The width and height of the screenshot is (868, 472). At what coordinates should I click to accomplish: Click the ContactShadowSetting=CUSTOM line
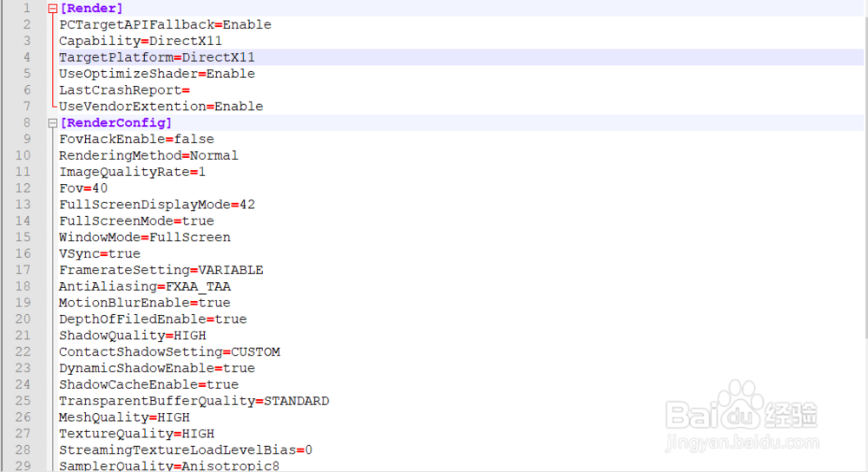(x=169, y=352)
